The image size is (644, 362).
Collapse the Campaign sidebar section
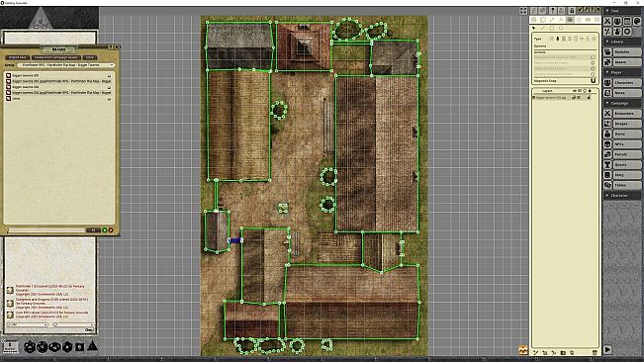[622, 103]
